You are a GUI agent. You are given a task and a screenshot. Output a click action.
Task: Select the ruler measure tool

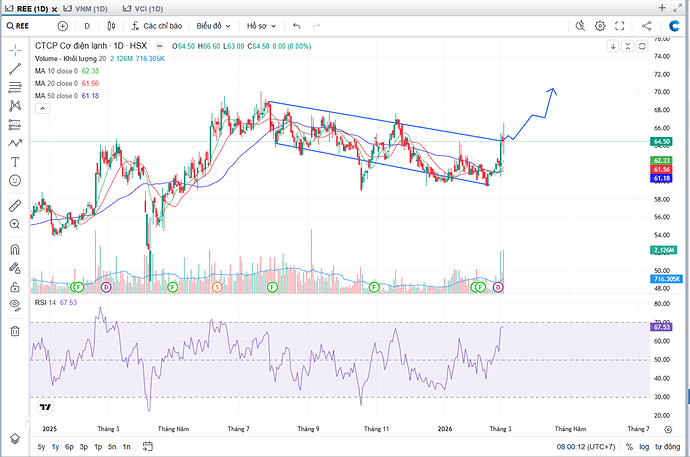tap(15, 205)
